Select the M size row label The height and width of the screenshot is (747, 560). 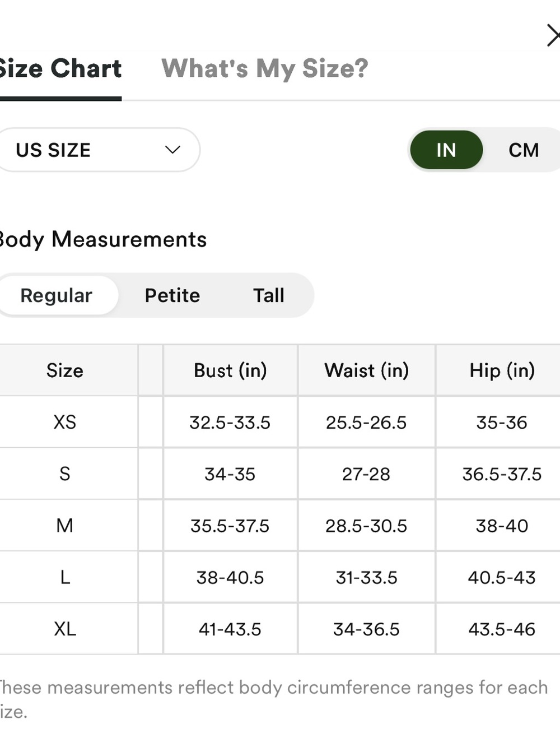[65, 526]
